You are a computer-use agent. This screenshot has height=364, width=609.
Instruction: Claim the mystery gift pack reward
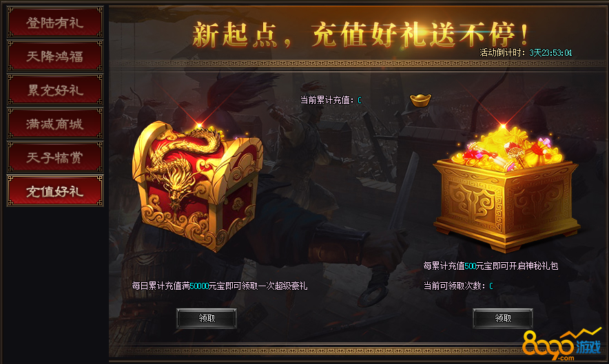coord(503,318)
